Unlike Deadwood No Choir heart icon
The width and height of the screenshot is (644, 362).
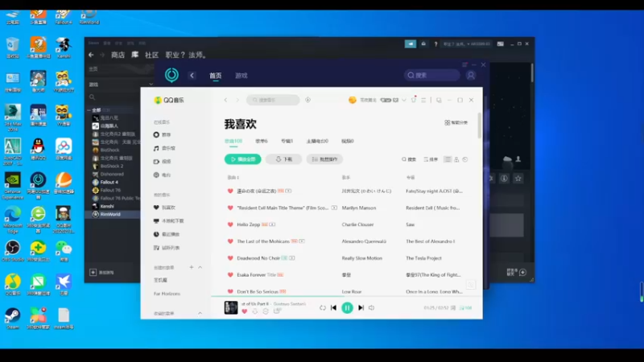[x=230, y=258]
